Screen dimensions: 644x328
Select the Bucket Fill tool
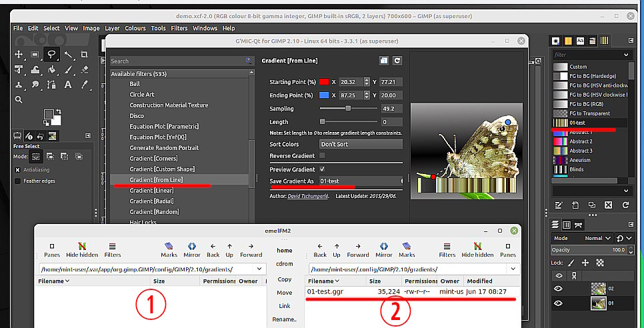coord(52,69)
